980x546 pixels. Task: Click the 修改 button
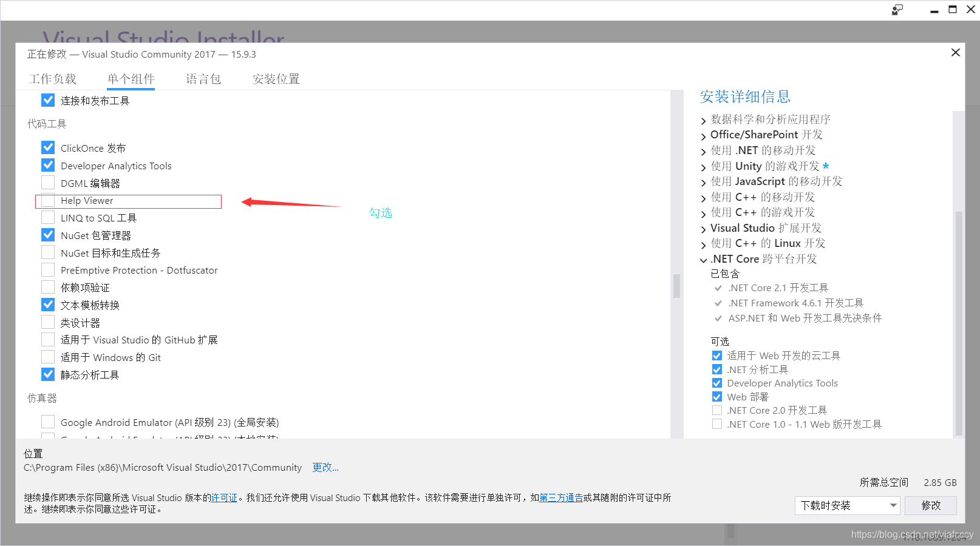point(931,505)
